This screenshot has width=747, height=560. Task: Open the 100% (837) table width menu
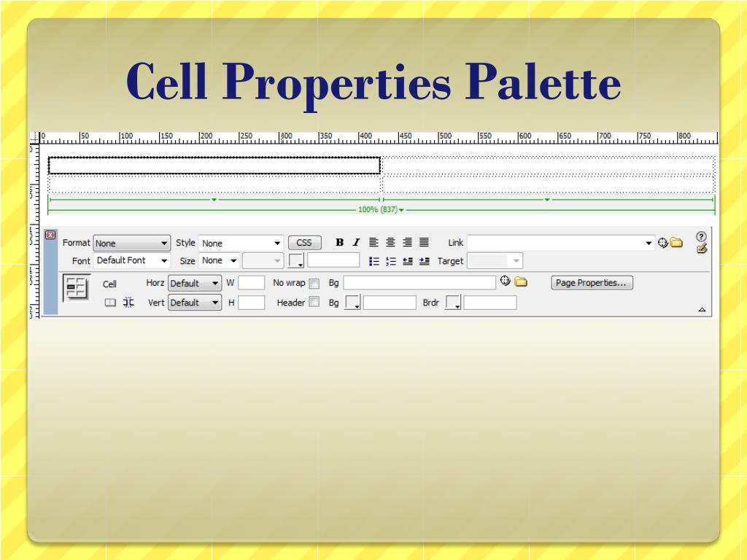[381, 209]
